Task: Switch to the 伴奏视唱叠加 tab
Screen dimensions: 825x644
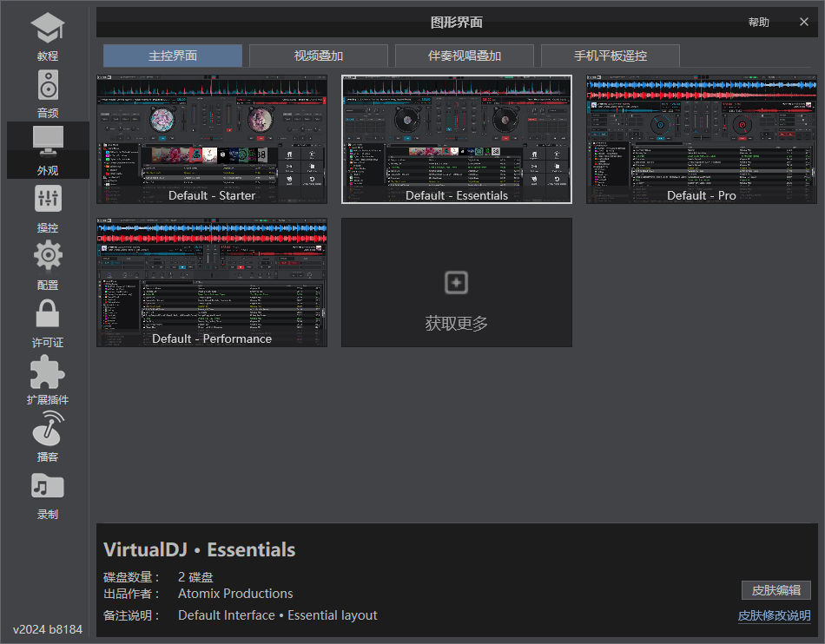Action: pos(465,56)
